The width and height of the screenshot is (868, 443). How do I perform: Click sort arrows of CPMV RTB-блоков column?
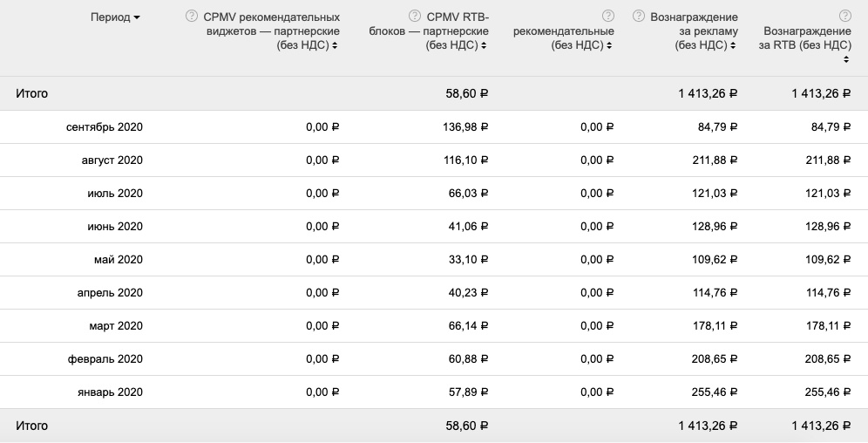click(485, 45)
